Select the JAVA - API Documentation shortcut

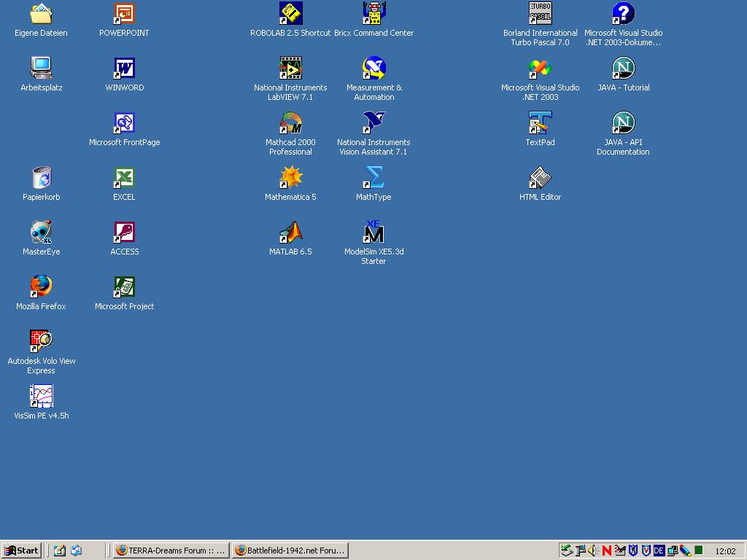click(623, 122)
